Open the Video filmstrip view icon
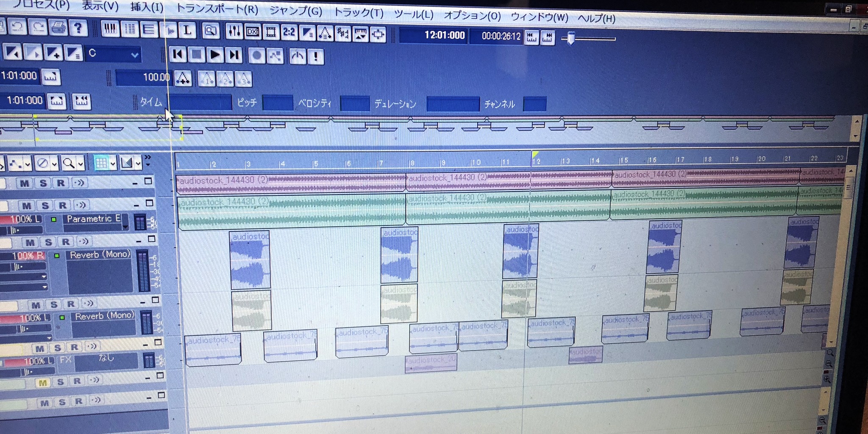The width and height of the screenshot is (868, 434). tap(270, 32)
